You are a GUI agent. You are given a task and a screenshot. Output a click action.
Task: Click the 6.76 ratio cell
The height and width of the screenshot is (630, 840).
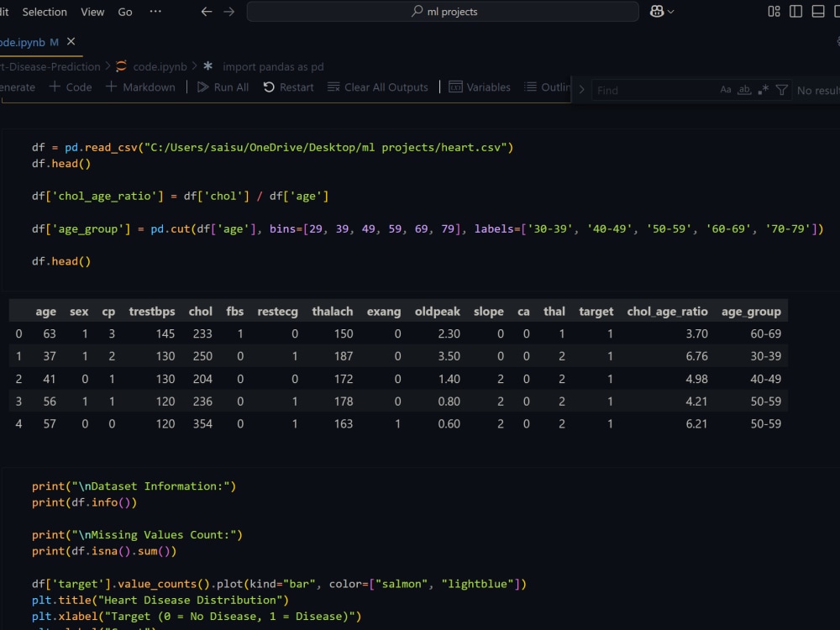pyautogui.click(x=696, y=356)
